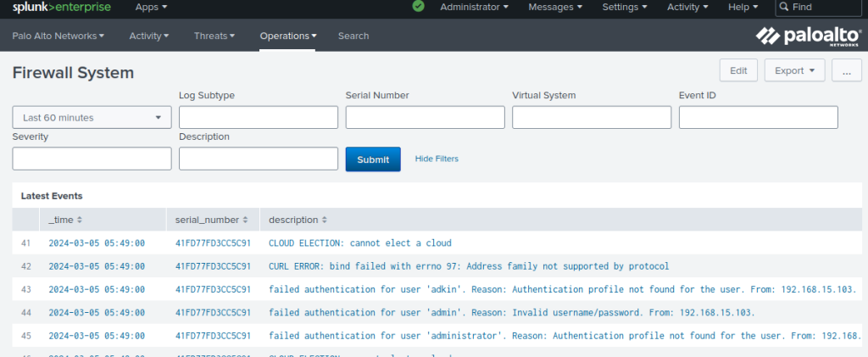
Task: Sort by serial_number column arrows
Action: point(245,220)
